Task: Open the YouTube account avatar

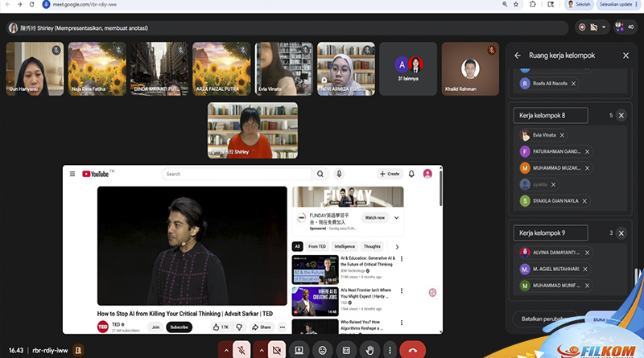Action: [427, 174]
